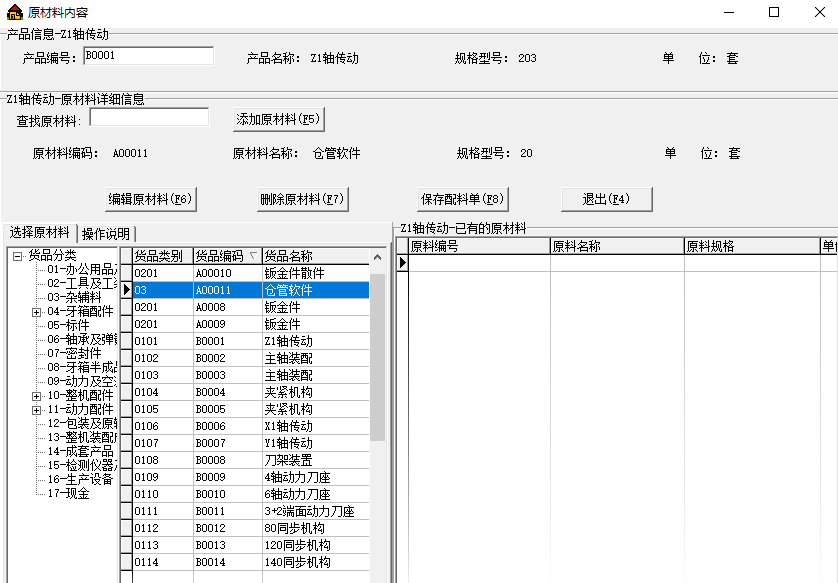The image size is (838, 583).
Task: Click 删除原材料(F7) button
Action: (301, 199)
